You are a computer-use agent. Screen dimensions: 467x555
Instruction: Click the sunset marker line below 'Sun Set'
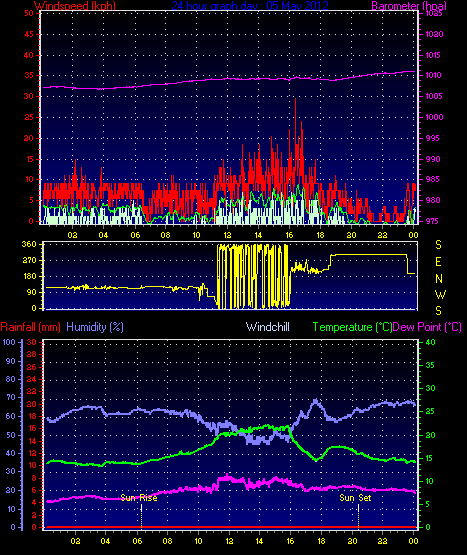[x=358, y=516]
